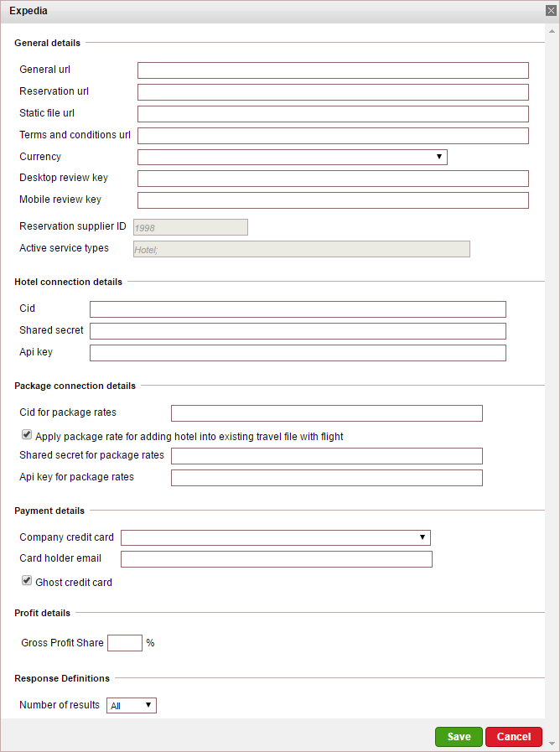Expand the Company credit card dropdown
560x752 pixels.
click(x=276, y=537)
